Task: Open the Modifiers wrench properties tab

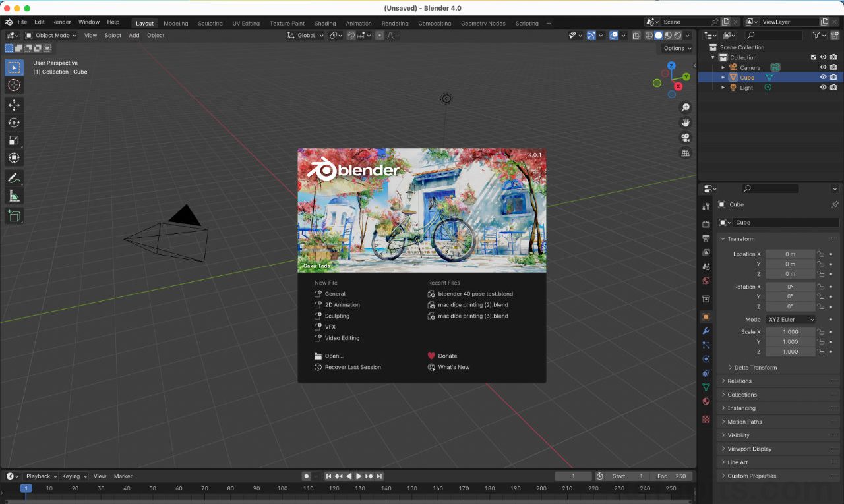Action: (706, 331)
